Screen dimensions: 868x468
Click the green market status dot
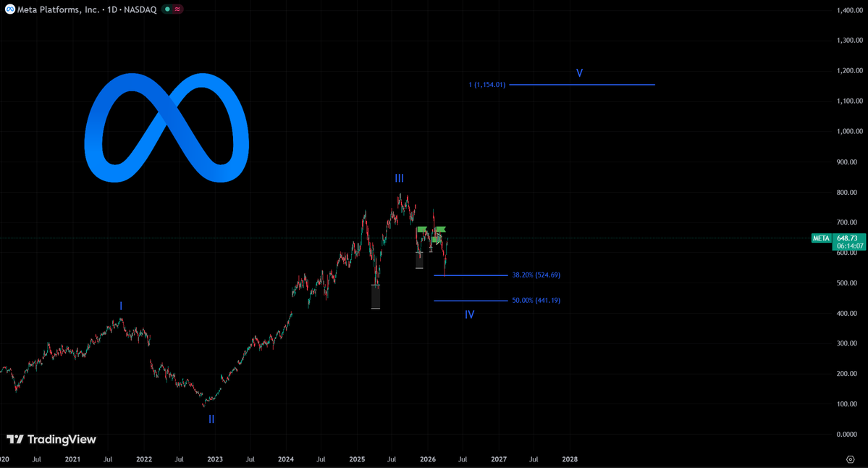tap(167, 9)
